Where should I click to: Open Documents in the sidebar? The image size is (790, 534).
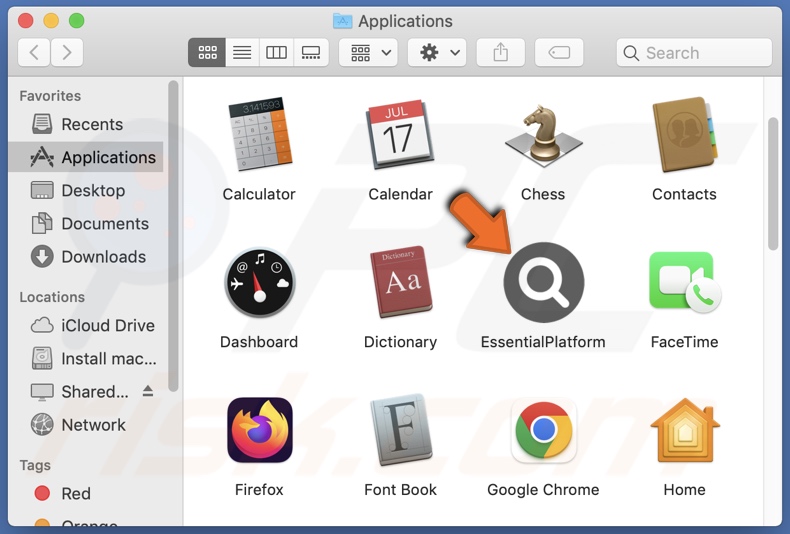tap(86, 224)
